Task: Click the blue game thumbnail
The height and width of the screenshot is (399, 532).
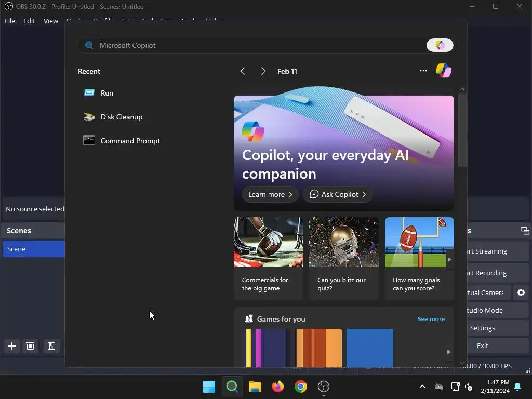Action: point(370,348)
